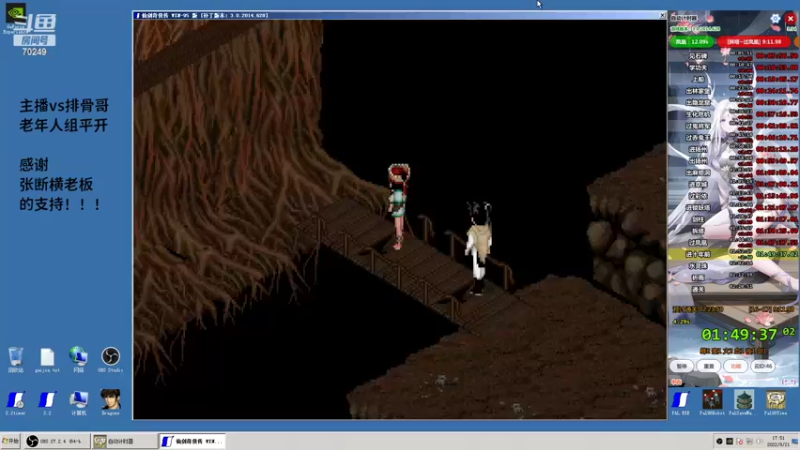Click the second oval button under the timer
The width and height of the screenshot is (800, 450).
pos(709,366)
